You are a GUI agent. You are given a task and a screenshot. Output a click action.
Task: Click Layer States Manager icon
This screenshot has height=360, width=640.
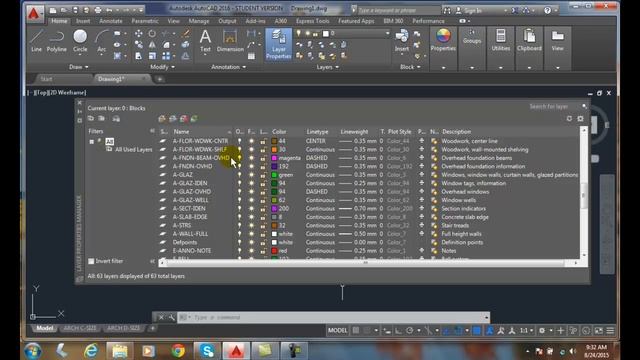(x=116, y=119)
